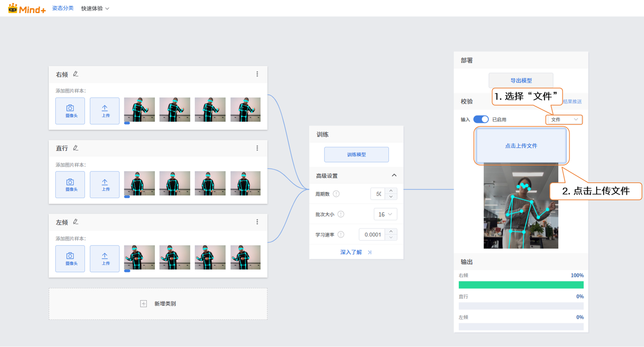
Task: Click the 上传 upload button in 直行
Action: coord(105,185)
